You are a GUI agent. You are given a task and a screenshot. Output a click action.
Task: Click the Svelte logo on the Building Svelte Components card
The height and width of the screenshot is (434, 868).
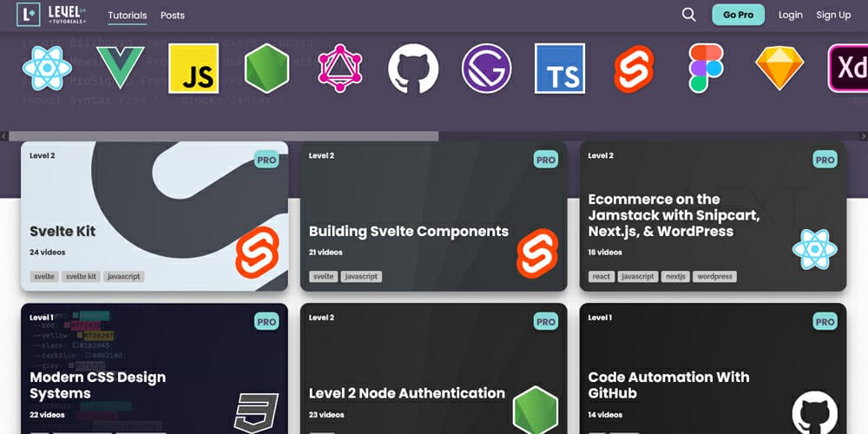(537, 252)
